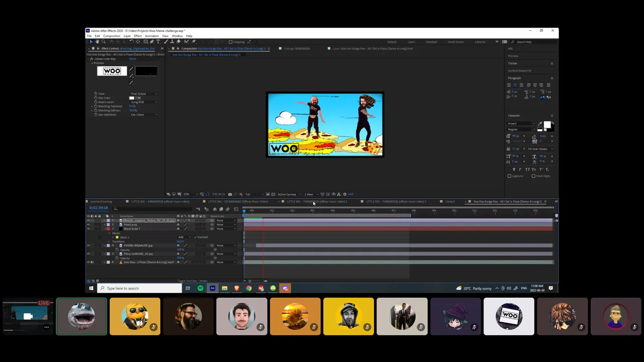The height and width of the screenshot is (362, 644).
Task: Collapse the Preview section expander
Action: tap(92, 63)
